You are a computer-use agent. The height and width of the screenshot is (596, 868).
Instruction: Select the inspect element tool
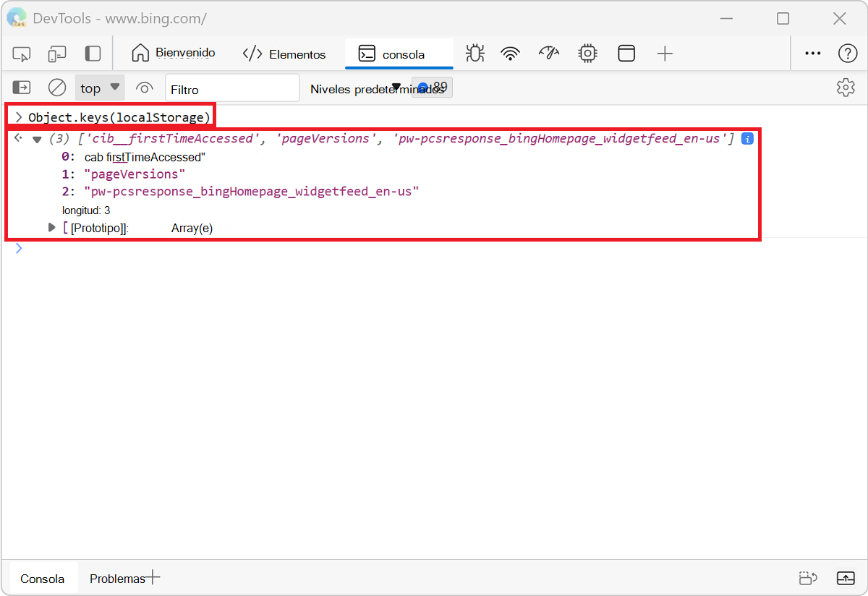(x=22, y=53)
